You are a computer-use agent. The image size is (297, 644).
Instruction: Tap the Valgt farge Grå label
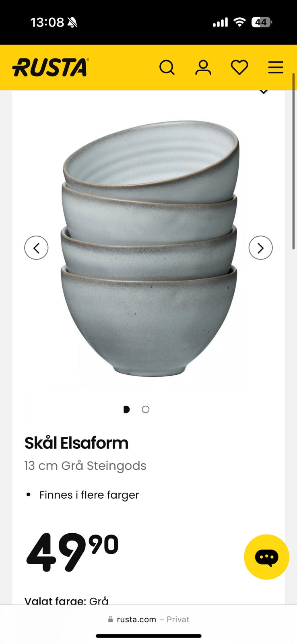click(66, 600)
